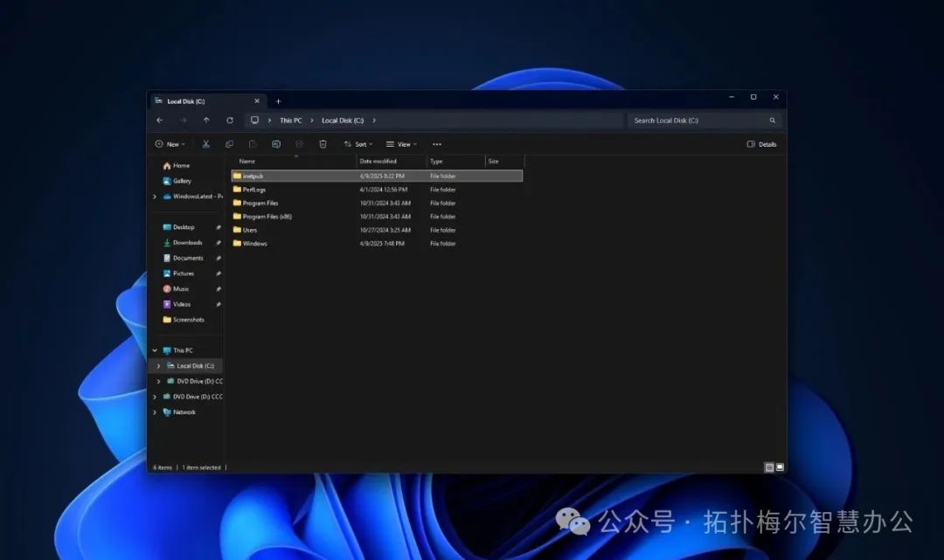This screenshot has width=944, height=560.
Task: Click the Delete trash can icon
Action: tap(323, 144)
